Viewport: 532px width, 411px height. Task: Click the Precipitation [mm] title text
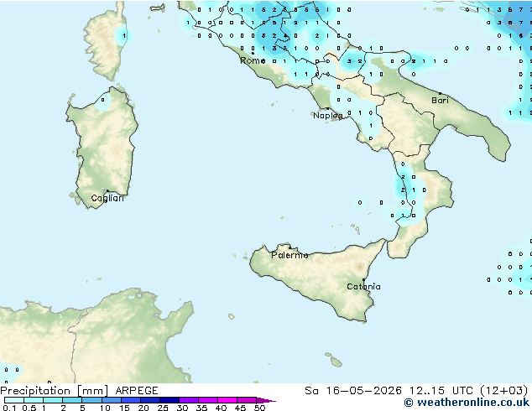[x=55, y=391]
